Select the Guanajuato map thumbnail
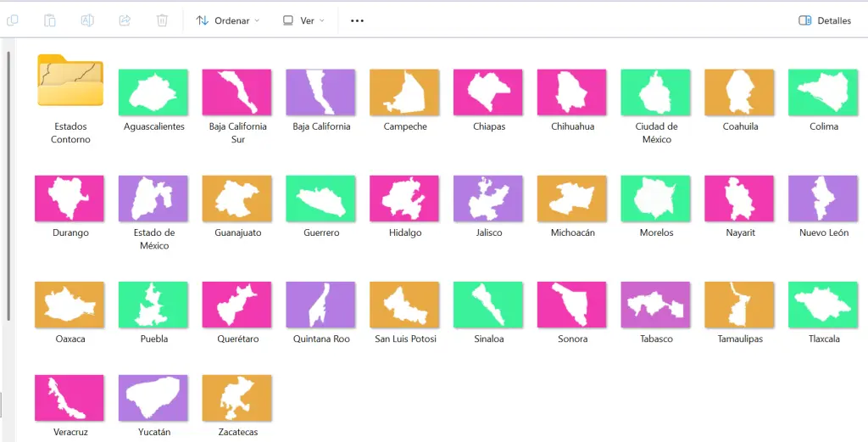868x442 pixels. click(237, 199)
